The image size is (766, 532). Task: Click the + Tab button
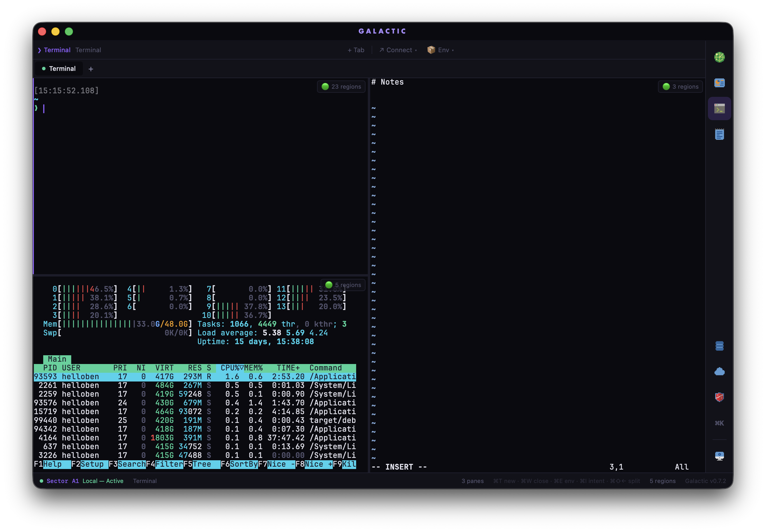[356, 50]
